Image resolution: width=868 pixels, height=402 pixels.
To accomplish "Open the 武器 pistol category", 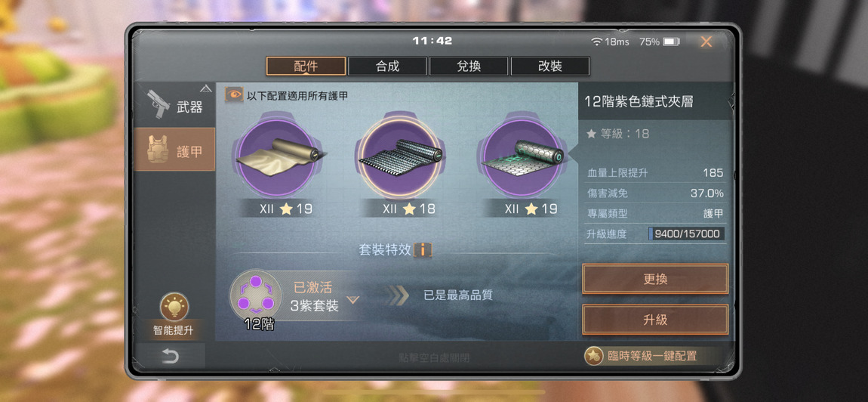I will [x=175, y=106].
